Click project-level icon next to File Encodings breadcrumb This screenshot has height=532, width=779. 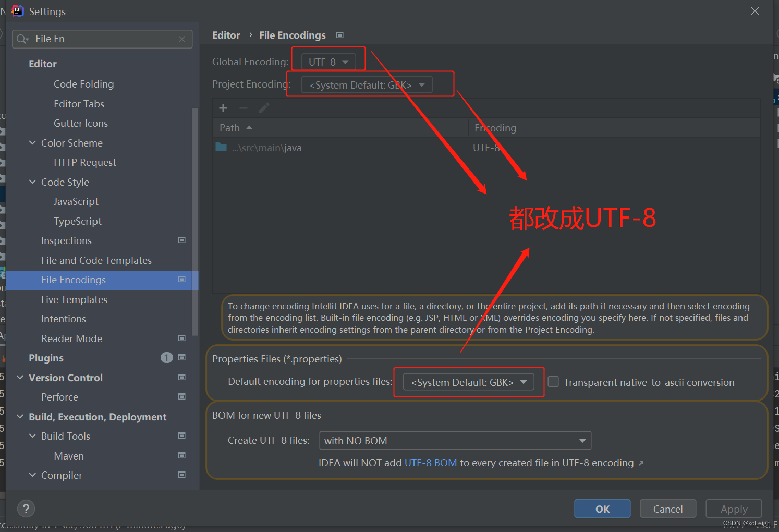tap(340, 35)
